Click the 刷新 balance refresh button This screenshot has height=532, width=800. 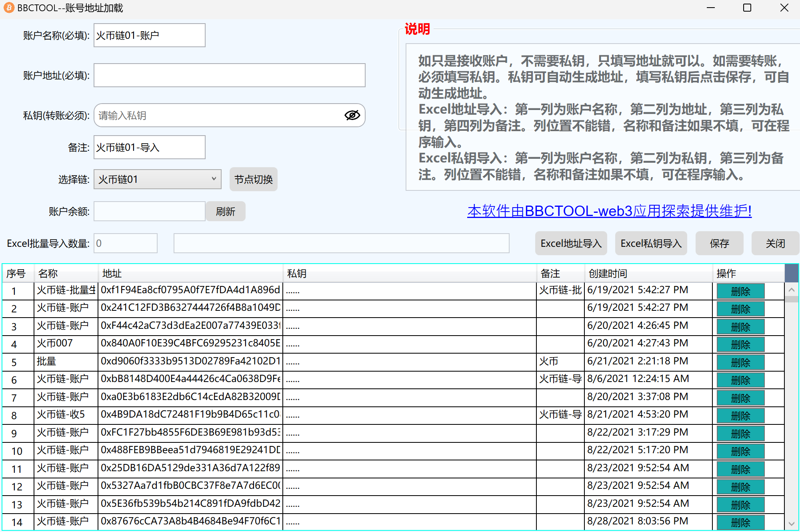(225, 211)
